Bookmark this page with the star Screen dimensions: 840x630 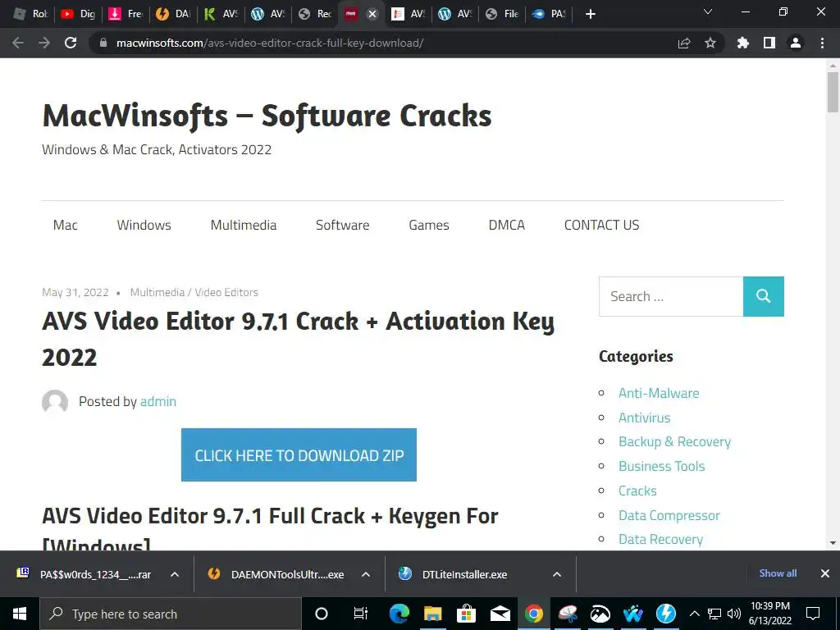tap(710, 43)
